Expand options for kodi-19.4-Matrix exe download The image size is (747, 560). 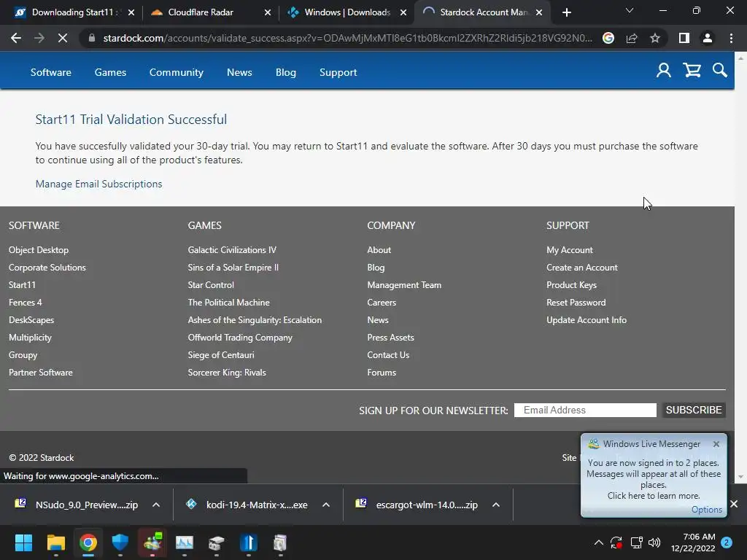click(326, 505)
